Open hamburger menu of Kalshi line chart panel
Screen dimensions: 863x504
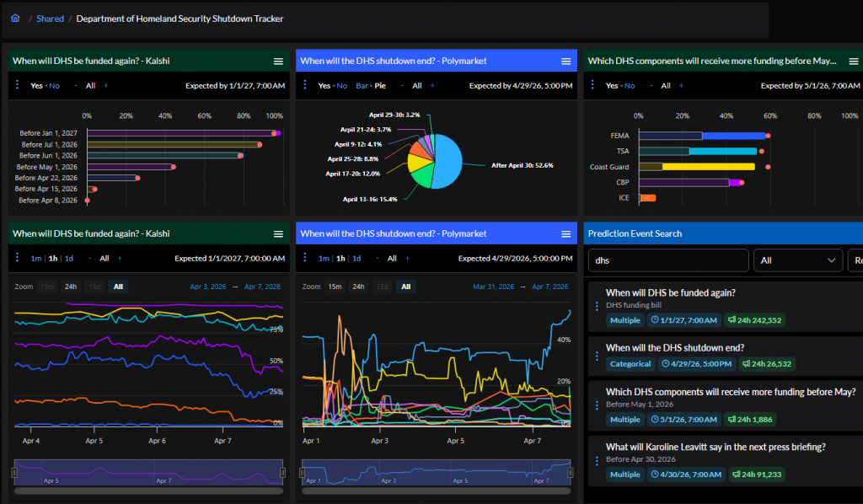point(278,233)
